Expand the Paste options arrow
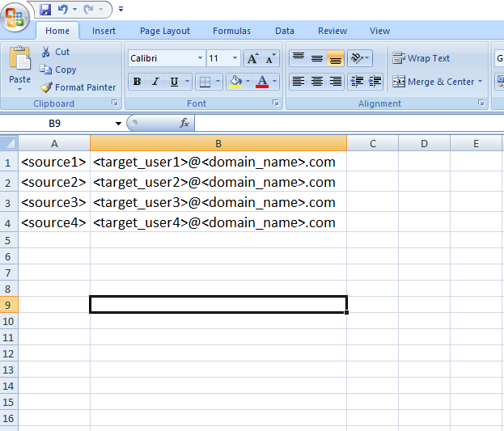Screen dimensions: 504x431 click(x=20, y=89)
